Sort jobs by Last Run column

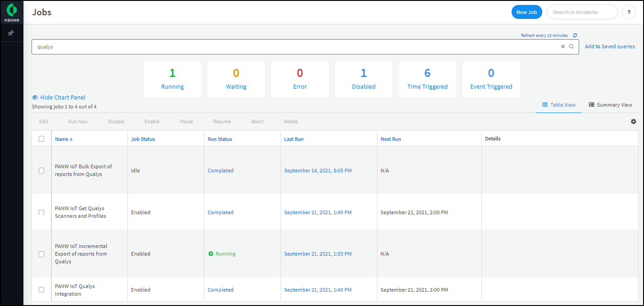[x=294, y=139]
